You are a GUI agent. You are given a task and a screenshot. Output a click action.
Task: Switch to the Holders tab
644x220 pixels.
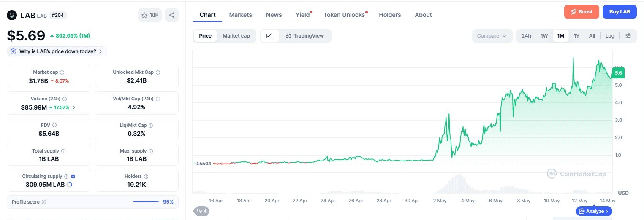coord(390,15)
